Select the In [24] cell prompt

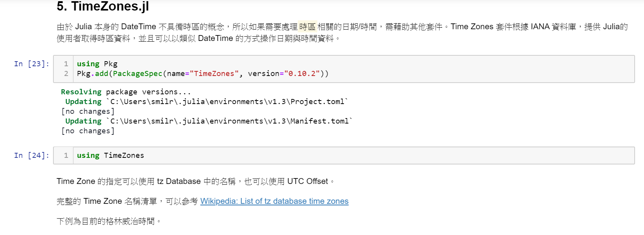click(32, 155)
